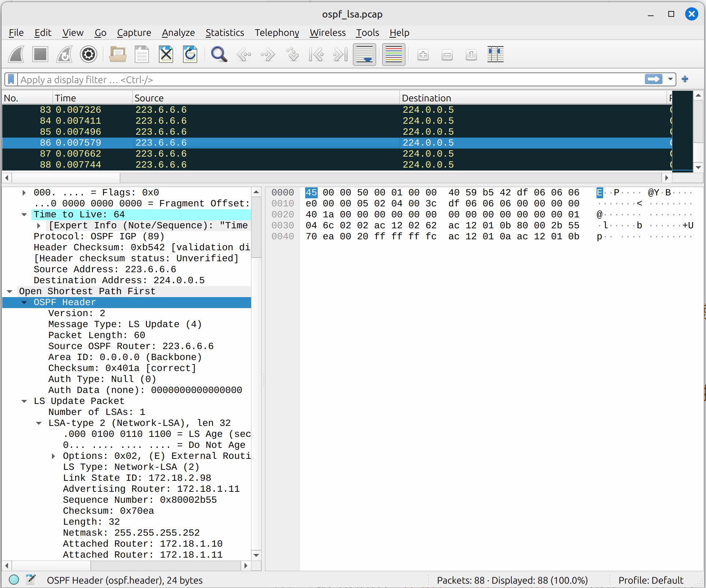
Task: Close this capture file icon
Action: pos(166,55)
